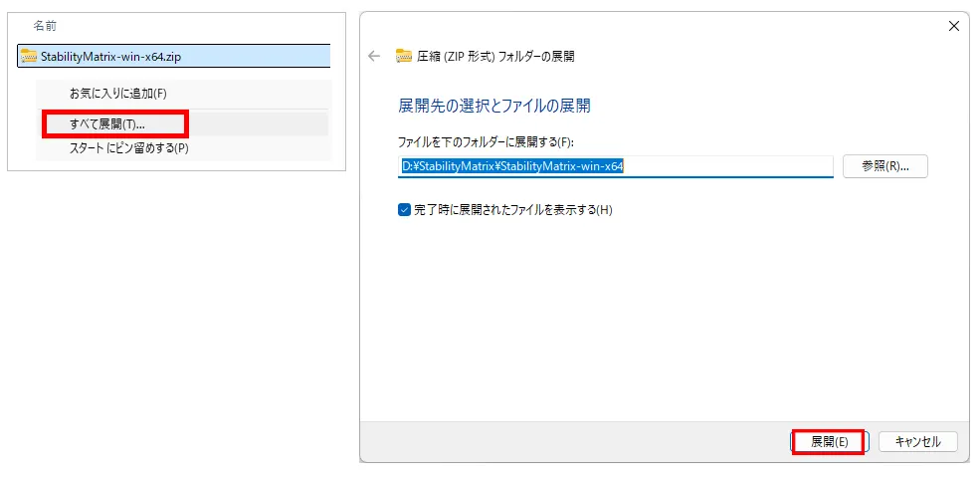The image size is (980, 478).
Task: Click the 名前 column header
Action: coord(45,26)
